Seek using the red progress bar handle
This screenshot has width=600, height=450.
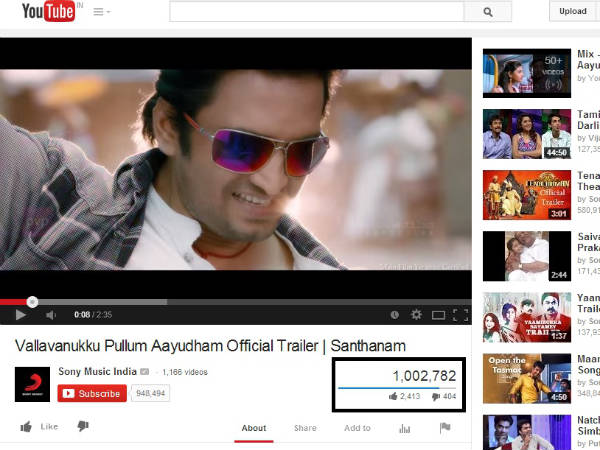coord(32,302)
